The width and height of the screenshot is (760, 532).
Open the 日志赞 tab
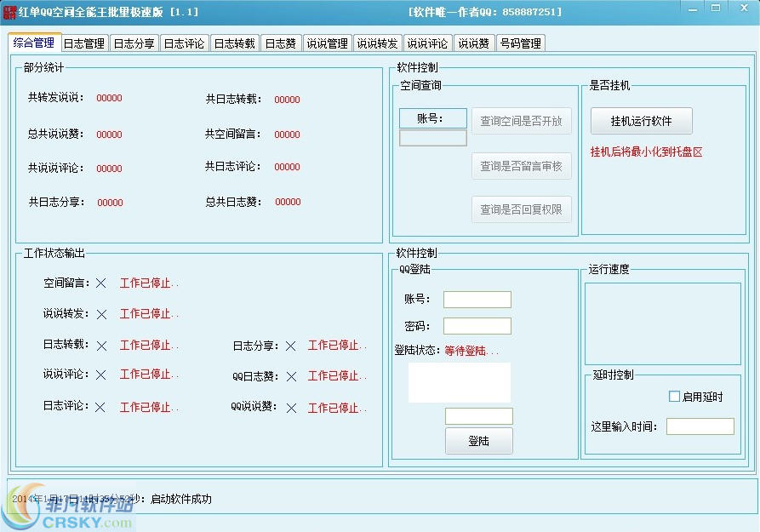coord(281,43)
